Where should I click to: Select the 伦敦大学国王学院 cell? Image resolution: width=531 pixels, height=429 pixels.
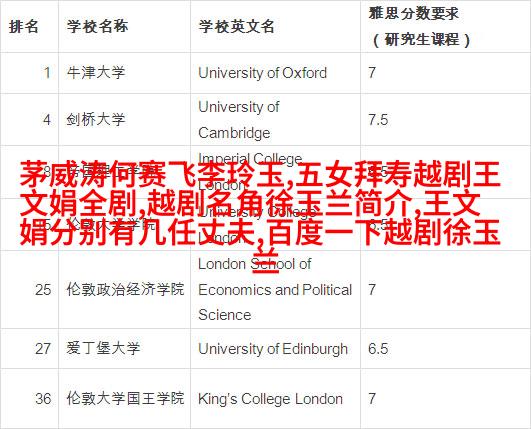pyautogui.click(x=125, y=398)
